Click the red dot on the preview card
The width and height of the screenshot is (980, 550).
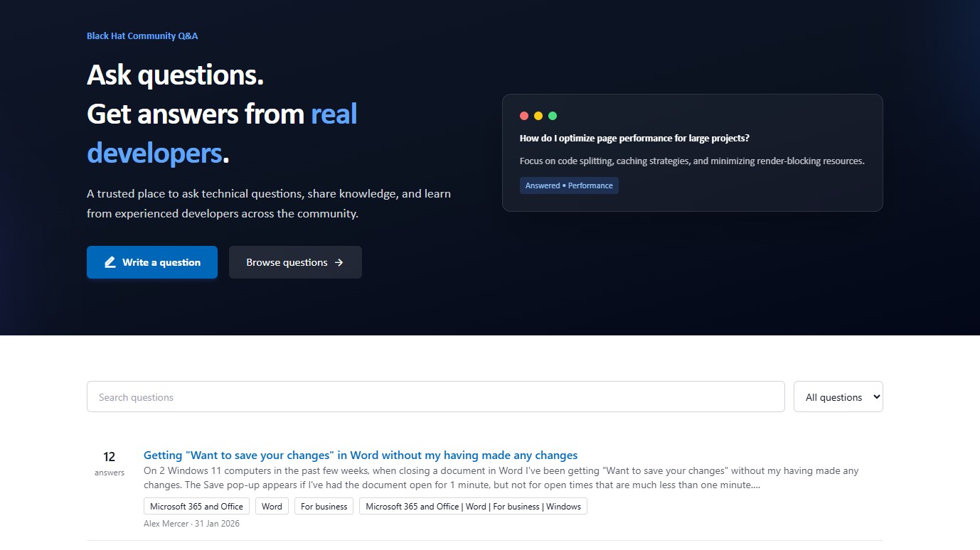point(524,115)
